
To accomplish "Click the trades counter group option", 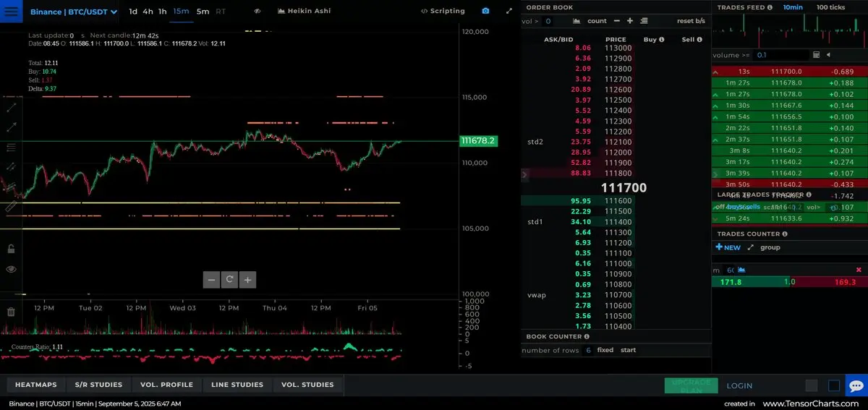I will pos(770,247).
